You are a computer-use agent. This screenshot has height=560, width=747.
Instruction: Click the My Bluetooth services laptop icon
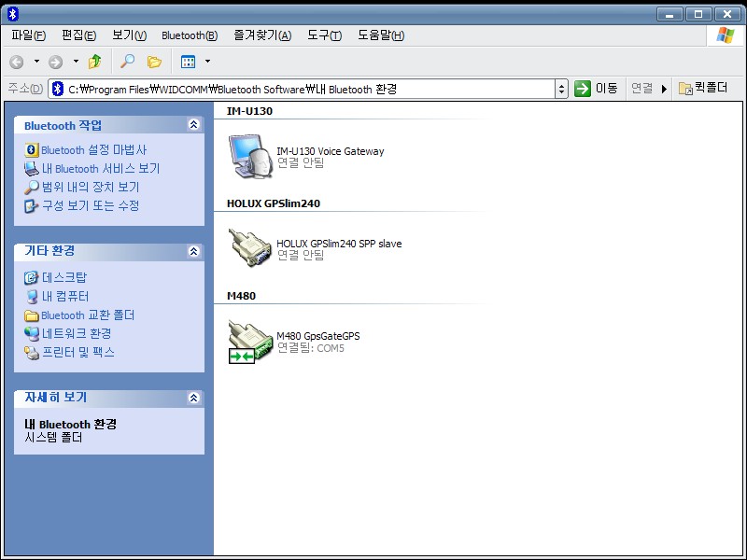[x=32, y=169]
